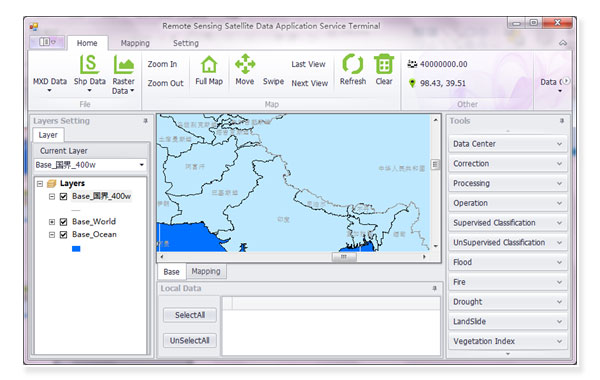
Task: Expand the Base_World tree node
Action: (52, 222)
